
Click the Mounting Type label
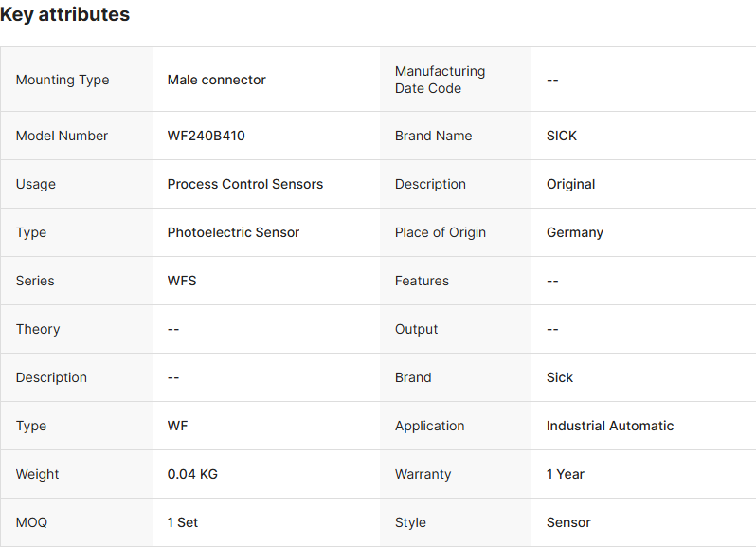(63, 80)
